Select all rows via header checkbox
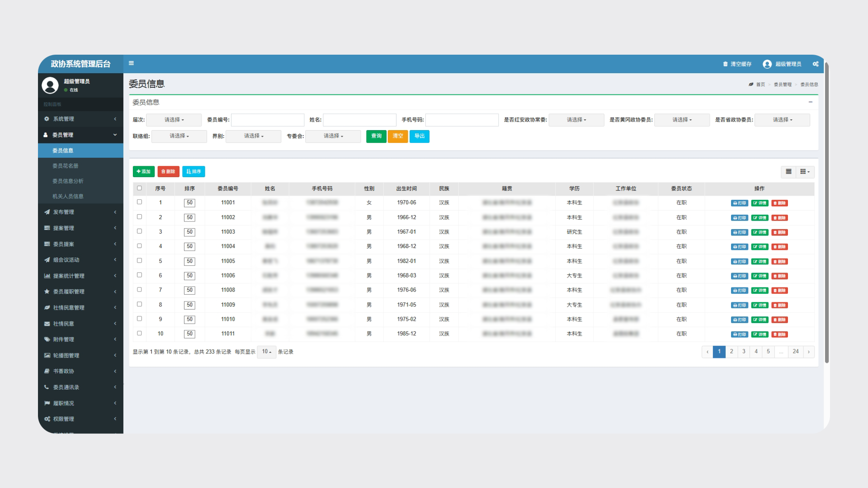Image resolution: width=868 pixels, height=488 pixels. [x=139, y=188]
